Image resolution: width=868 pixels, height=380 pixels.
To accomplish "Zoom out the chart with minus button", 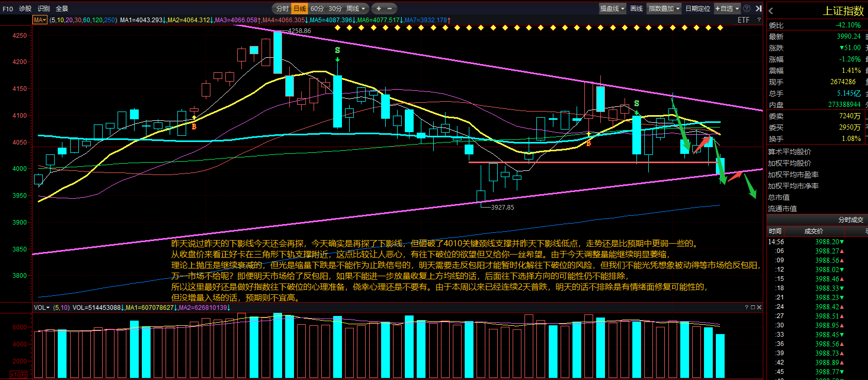I will coord(389,8).
